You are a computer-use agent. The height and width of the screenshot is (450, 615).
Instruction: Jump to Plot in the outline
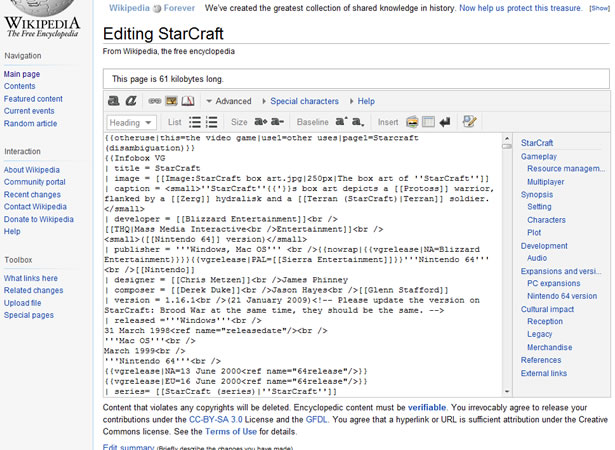pyautogui.click(x=534, y=233)
